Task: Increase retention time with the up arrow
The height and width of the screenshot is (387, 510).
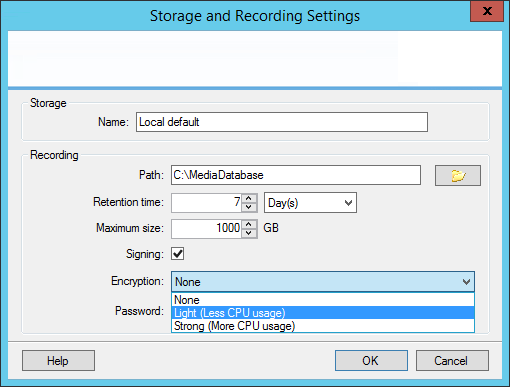Action: click(248, 199)
